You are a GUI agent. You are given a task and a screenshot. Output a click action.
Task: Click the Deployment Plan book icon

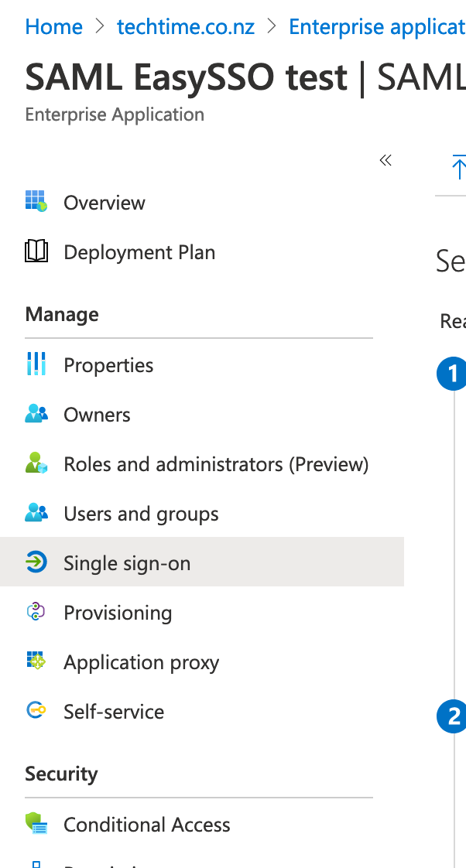tap(36, 252)
